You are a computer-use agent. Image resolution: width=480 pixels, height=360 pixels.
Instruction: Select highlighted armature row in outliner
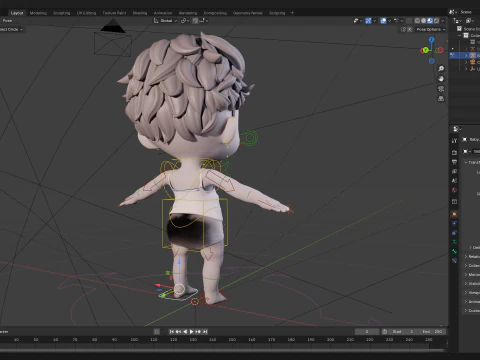[465, 55]
